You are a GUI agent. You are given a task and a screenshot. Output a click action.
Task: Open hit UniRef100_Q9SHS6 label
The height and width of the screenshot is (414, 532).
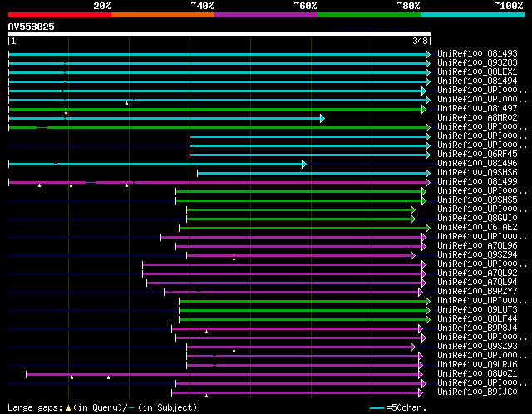[477, 173]
